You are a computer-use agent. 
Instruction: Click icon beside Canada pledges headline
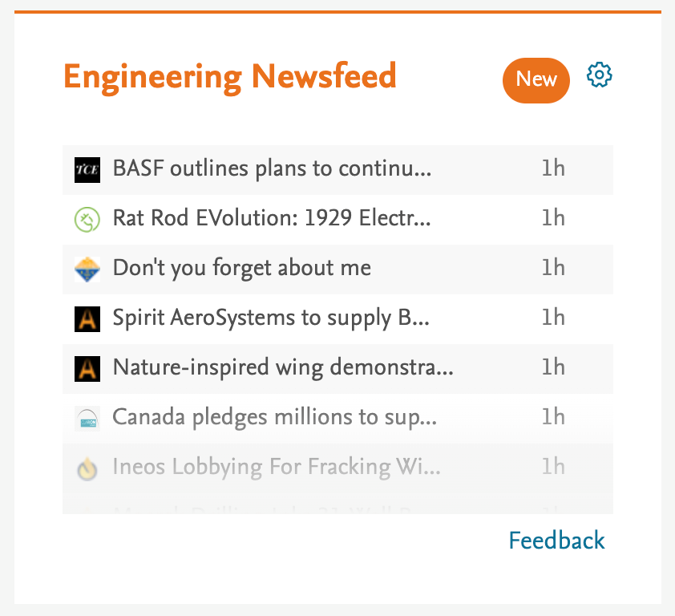[87, 418]
